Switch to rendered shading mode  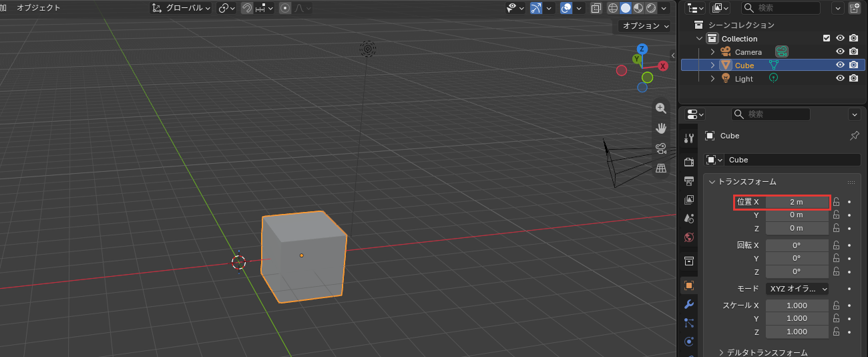coord(651,8)
